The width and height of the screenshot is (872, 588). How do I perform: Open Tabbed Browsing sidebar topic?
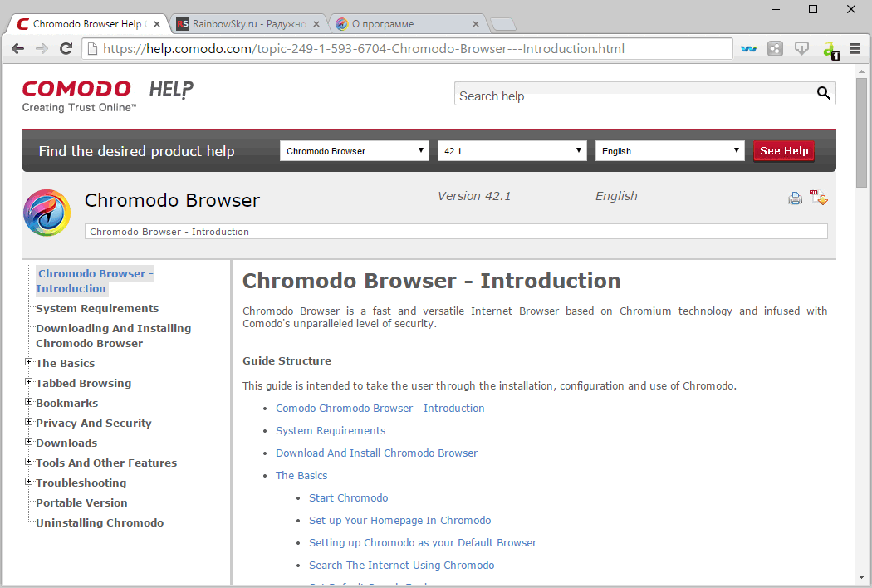83,384
